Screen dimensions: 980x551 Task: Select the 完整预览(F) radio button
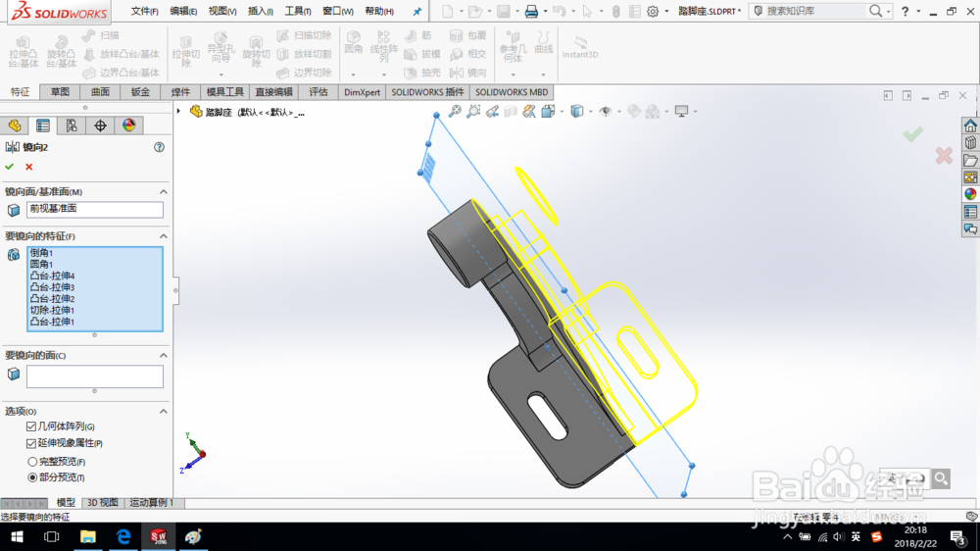point(32,462)
